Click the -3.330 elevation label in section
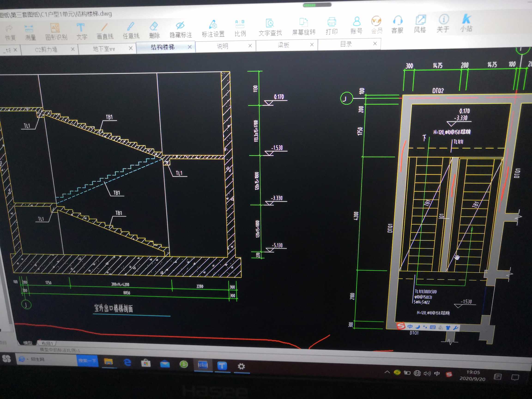Image resolution: width=532 pixels, height=399 pixels. [277, 198]
